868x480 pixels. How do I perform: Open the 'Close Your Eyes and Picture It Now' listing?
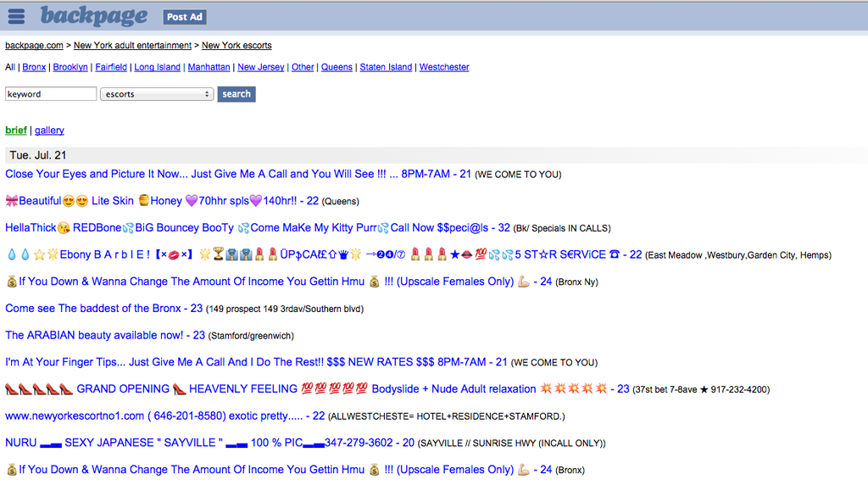238,174
